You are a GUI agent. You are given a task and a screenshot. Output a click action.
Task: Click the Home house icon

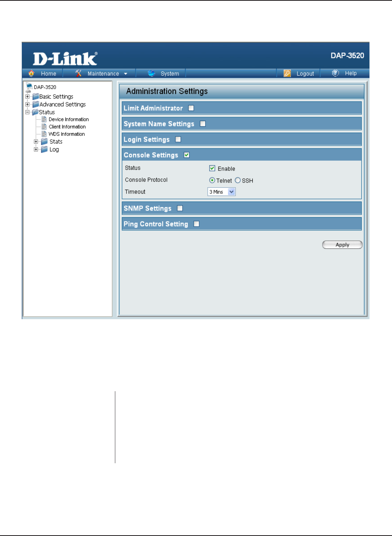pyautogui.click(x=31, y=73)
